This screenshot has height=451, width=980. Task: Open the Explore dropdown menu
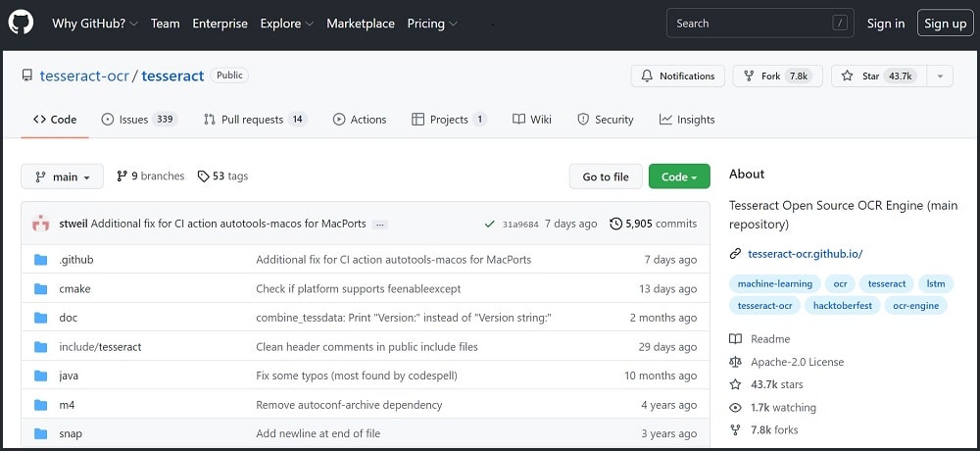[287, 24]
